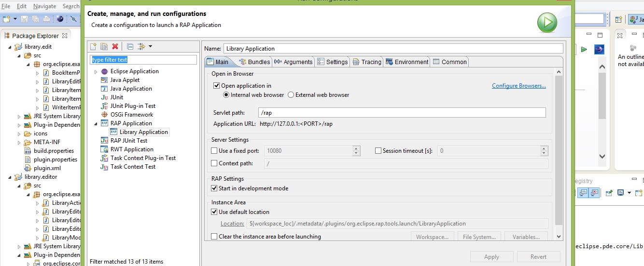This screenshot has width=644, height=266.
Task: Click the filter launch configurations icon
Action: click(141, 46)
